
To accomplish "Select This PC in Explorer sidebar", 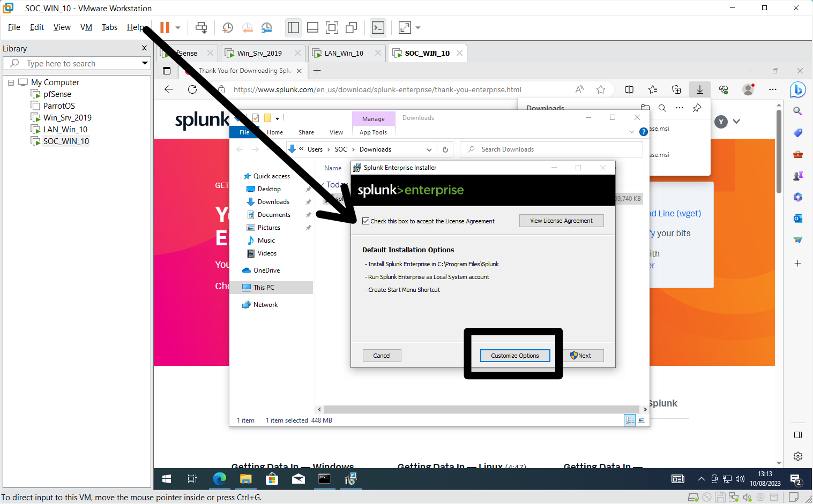I will click(x=264, y=288).
